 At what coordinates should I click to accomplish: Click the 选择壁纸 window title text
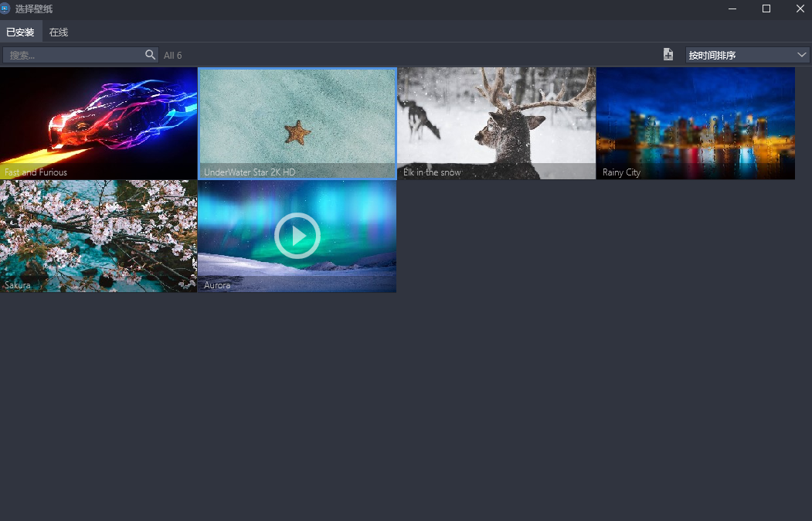pos(34,9)
